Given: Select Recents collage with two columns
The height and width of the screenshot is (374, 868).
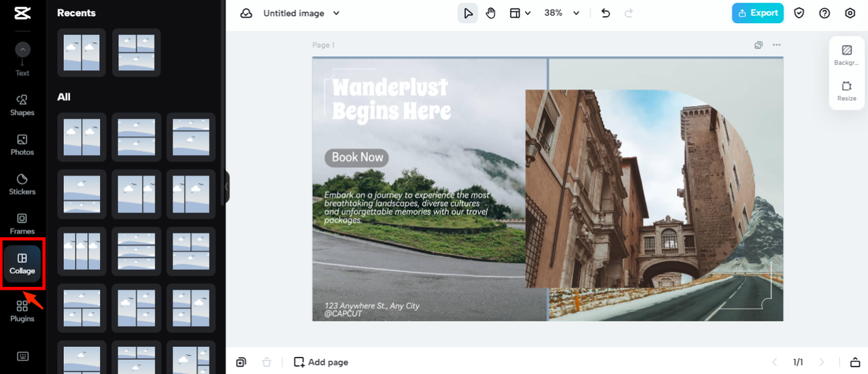Looking at the screenshot, I should coord(82,52).
